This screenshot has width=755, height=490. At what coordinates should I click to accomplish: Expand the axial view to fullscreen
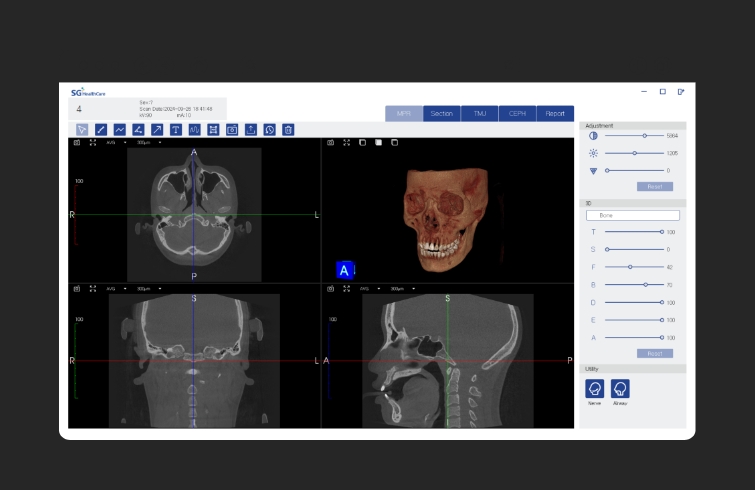click(x=93, y=142)
